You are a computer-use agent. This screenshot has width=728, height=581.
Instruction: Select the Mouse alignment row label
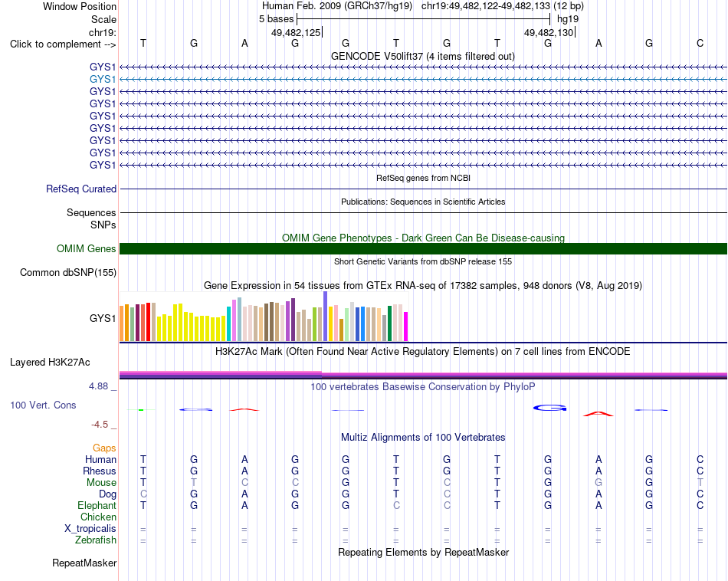click(x=101, y=483)
